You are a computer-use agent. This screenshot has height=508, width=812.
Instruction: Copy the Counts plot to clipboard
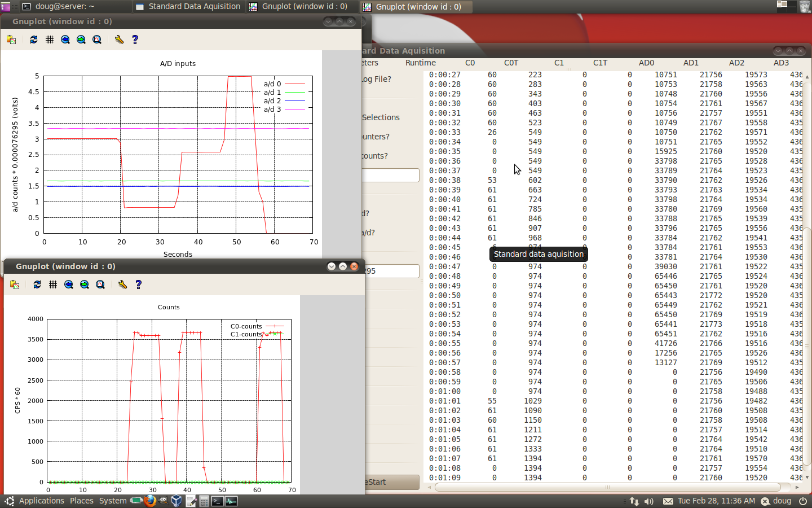15,284
